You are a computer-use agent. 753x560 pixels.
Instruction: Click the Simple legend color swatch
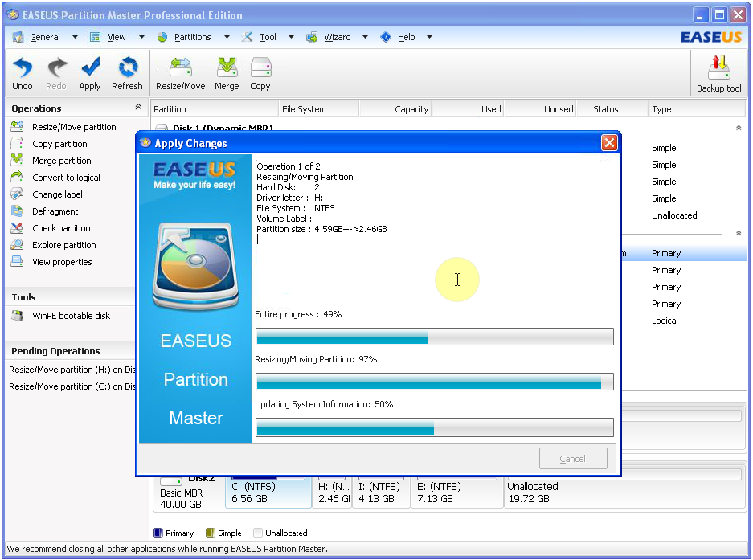(x=210, y=533)
